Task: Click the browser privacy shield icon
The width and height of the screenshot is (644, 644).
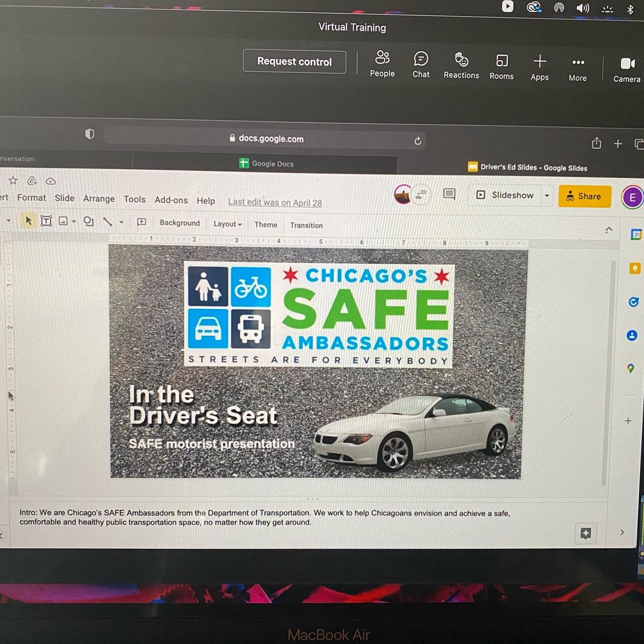Action: tap(90, 134)
